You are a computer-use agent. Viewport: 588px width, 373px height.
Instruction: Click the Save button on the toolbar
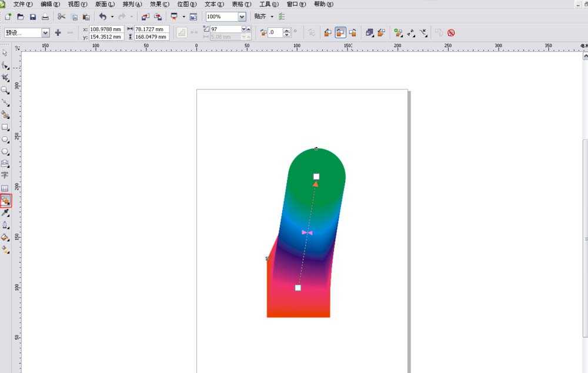tap(32, 16)
